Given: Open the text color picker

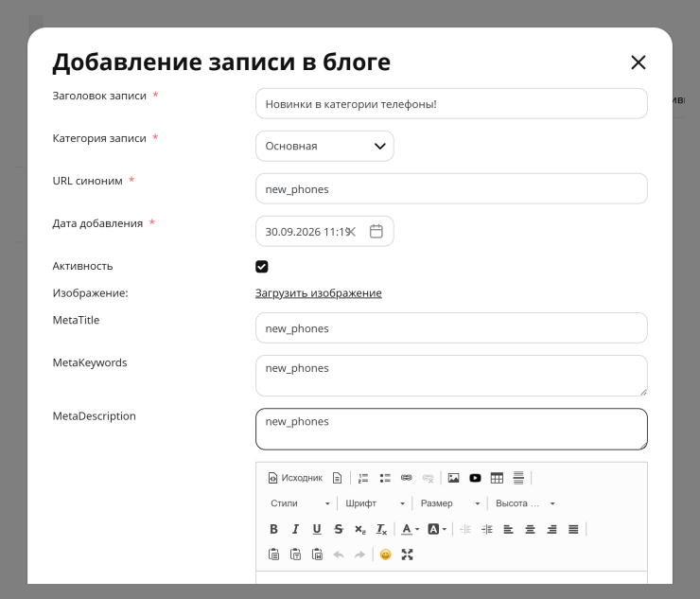Looking at the screenshot, I should (x=410, y=529).
